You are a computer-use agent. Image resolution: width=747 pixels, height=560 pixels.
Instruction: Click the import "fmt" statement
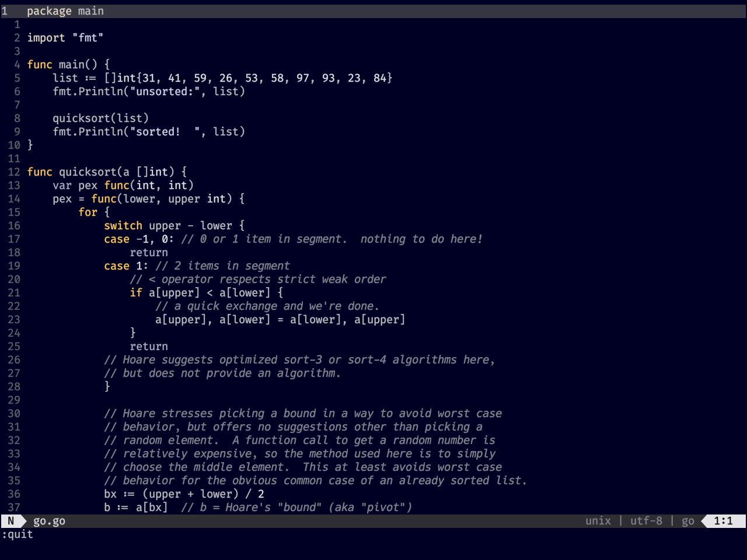[x=65, y=38]
